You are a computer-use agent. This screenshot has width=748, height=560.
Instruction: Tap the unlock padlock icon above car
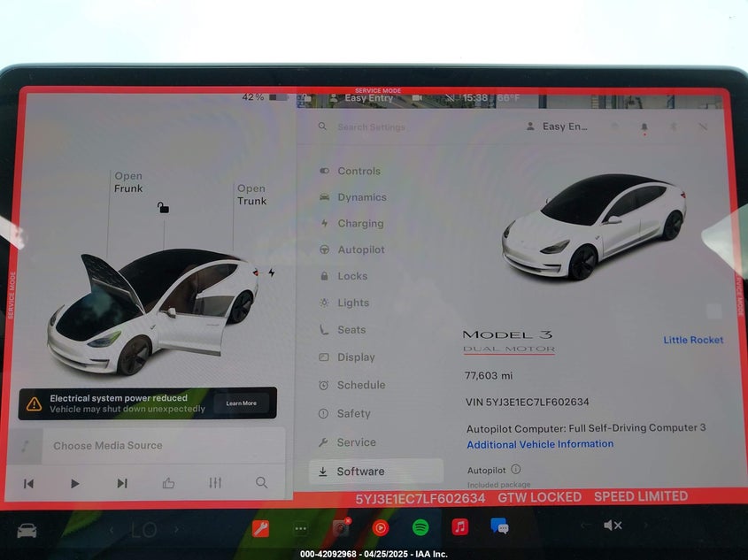pyautogui.click(x=163, y=208)
